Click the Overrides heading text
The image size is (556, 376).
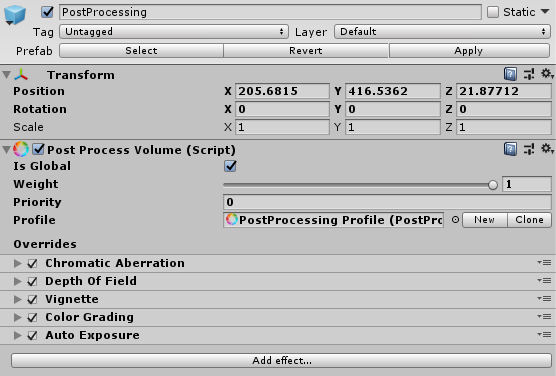pyautogui.click(x=45, y=244)
